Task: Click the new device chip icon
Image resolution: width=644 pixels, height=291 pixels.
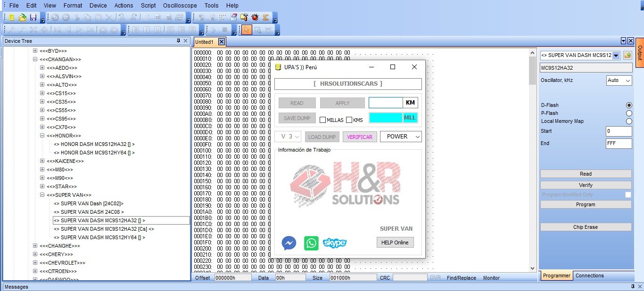Action: [x=12, y=17]
